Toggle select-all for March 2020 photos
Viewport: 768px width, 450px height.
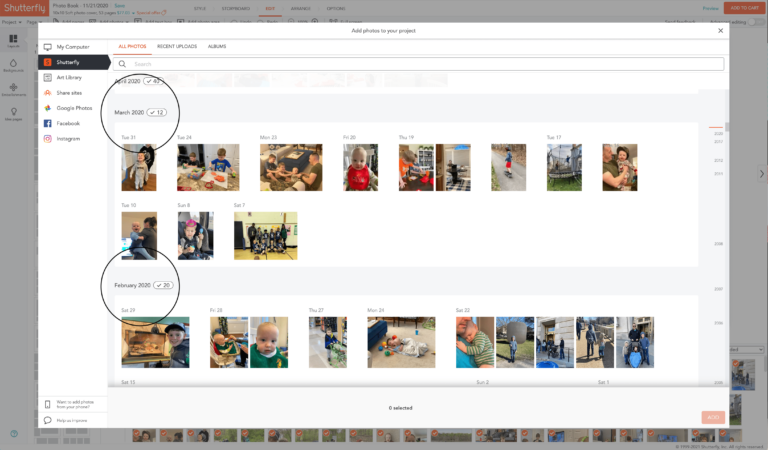pyautogui.click(x=156, y=113)
